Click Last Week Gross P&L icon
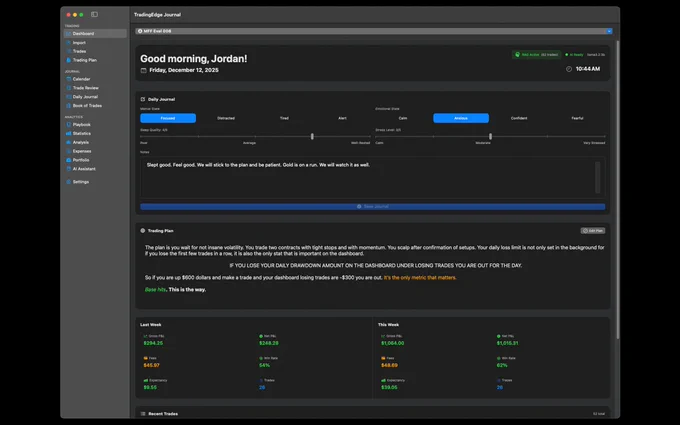Image resolution: width=680 pixels, height=425 pixels. 146,336
